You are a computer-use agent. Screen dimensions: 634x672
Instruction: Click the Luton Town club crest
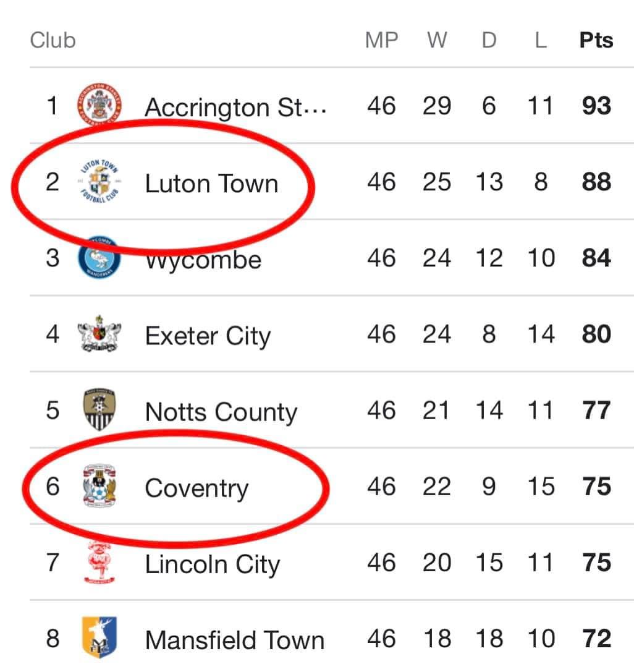point(99,182)
